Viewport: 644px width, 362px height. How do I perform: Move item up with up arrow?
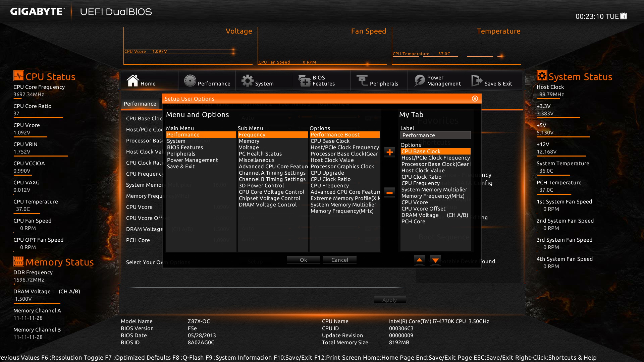pos(419,260)
